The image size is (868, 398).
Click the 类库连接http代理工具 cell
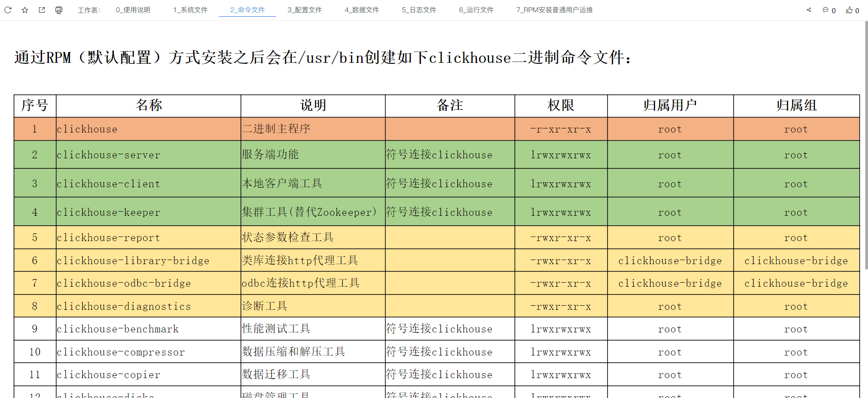313,261
